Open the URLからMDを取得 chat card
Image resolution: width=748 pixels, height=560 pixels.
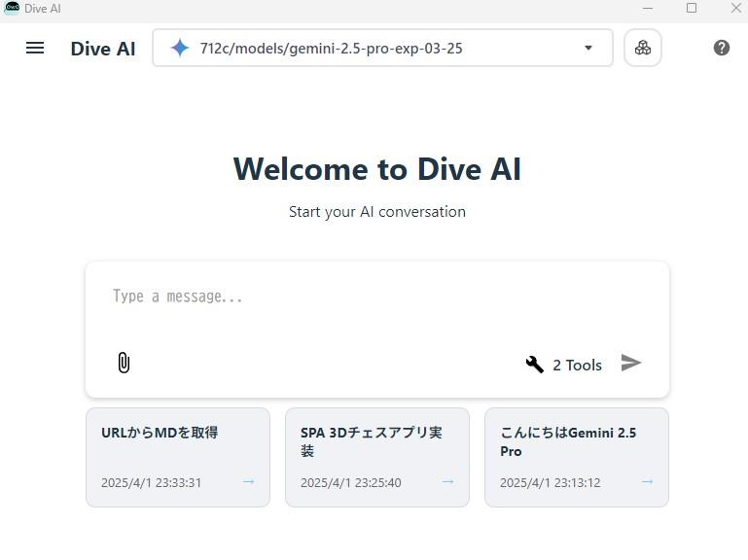178,457
